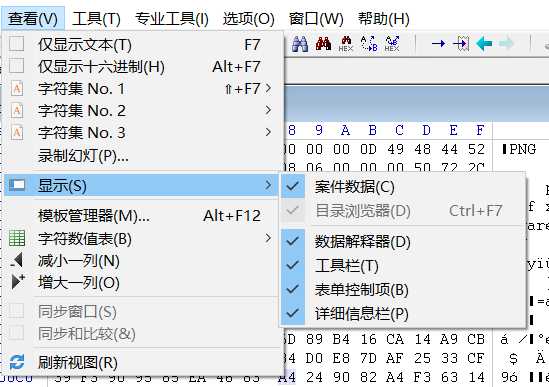Click the column header C
The image size is (549, 387).
[x=399, y=130]
